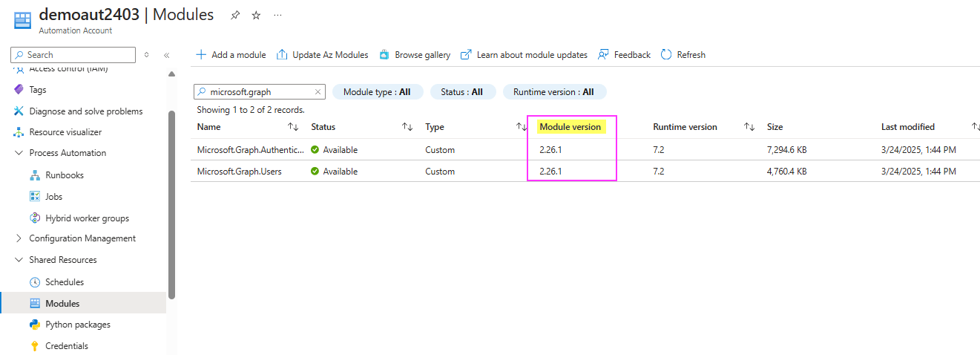Click the Jobs icon

point(35,197)
